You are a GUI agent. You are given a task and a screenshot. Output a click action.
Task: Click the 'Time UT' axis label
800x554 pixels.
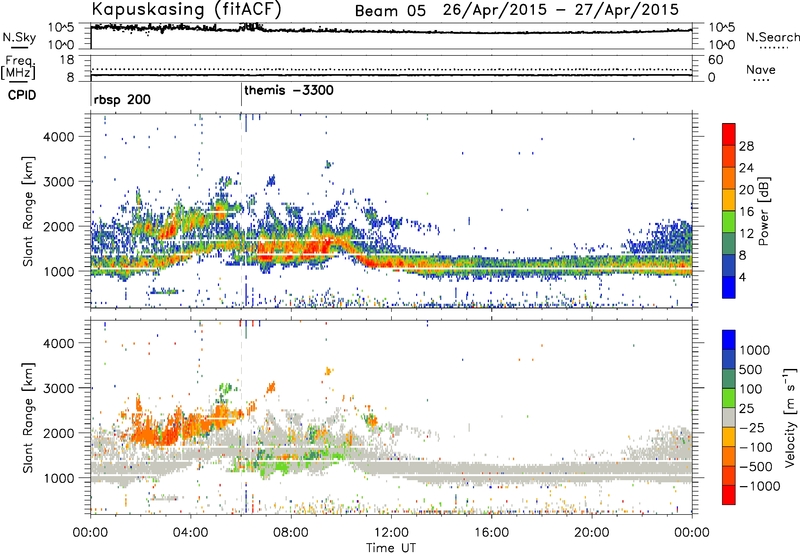coord(391,548)
